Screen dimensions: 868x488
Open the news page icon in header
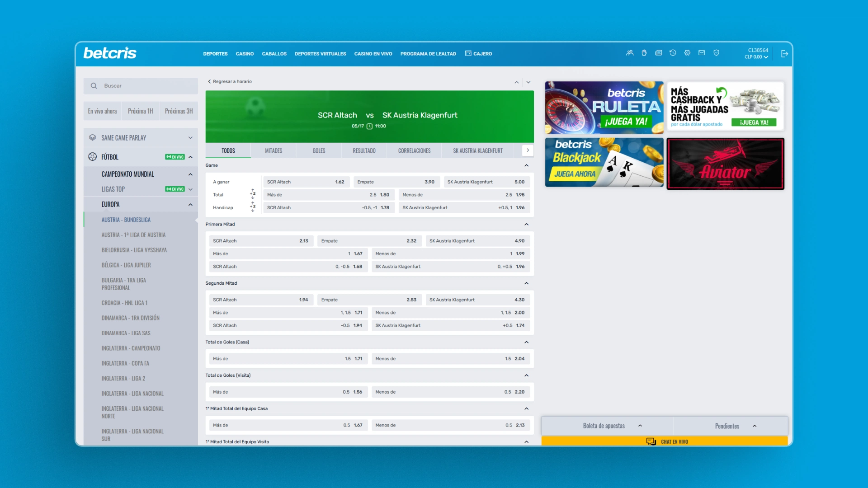(659, 53)
